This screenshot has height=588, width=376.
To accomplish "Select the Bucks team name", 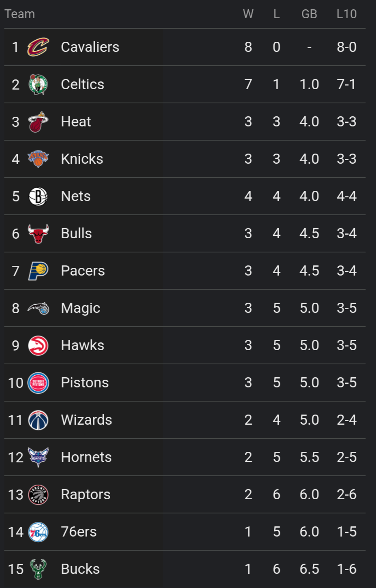I will 80,569.
